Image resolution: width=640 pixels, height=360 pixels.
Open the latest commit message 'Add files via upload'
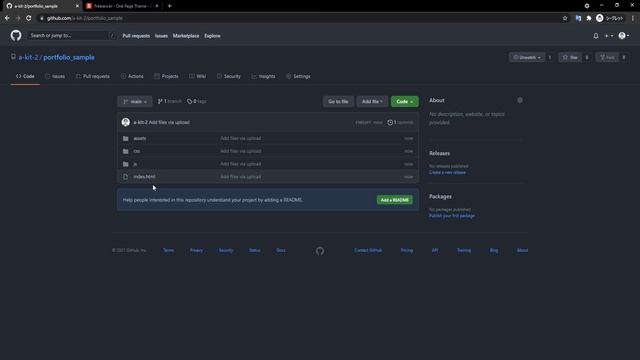(169, 122)
